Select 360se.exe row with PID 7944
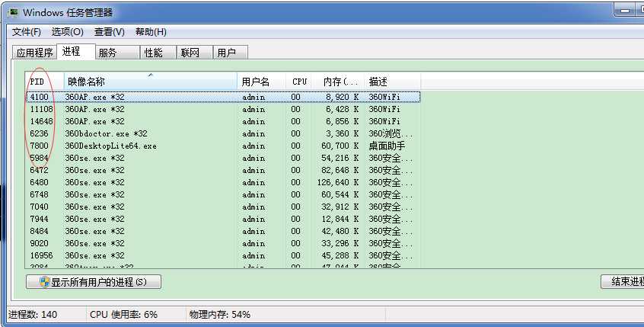 click(224, 219)
